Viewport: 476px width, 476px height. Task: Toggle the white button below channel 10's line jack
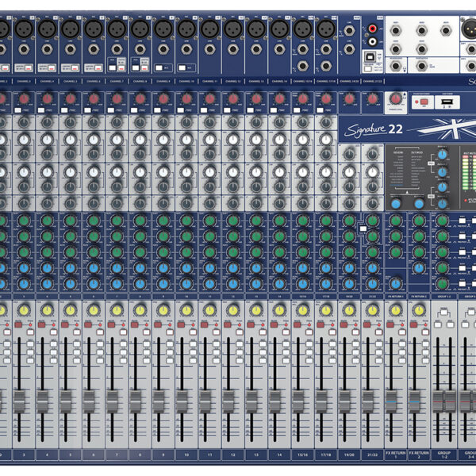point(182,67)
